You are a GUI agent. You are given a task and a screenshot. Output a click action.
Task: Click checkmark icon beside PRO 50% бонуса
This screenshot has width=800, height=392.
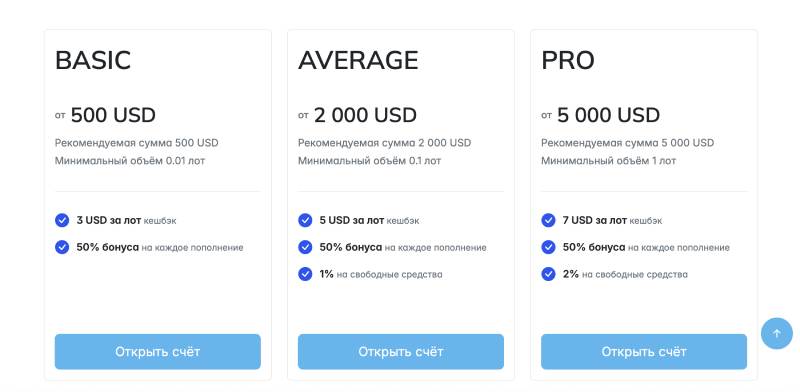click(x=548, y=247)
